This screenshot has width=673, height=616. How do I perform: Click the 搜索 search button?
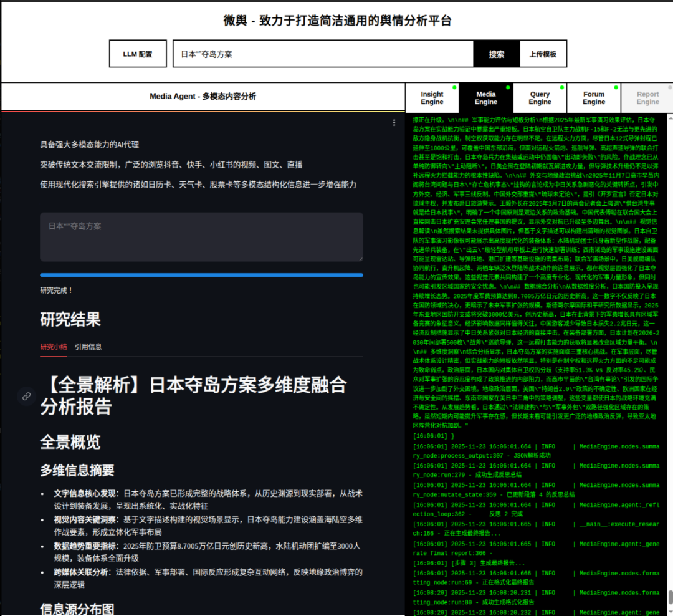click(497, 54)
